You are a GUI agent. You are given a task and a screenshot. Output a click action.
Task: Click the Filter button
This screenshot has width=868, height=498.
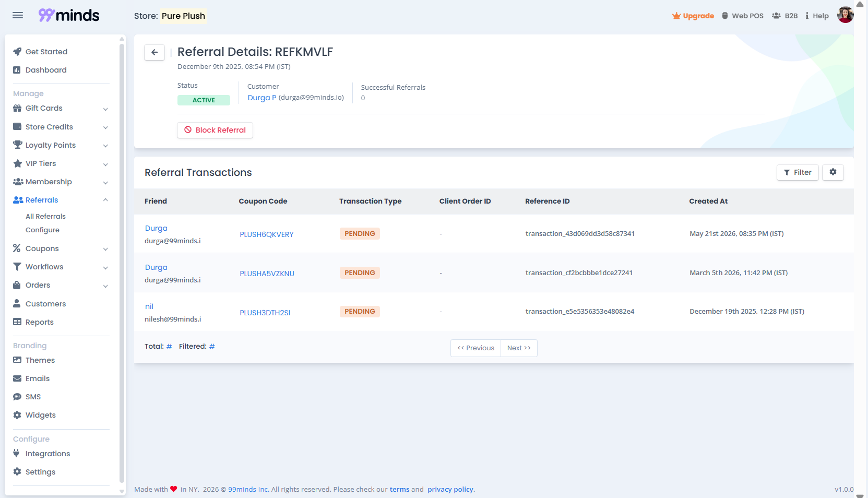798,172
